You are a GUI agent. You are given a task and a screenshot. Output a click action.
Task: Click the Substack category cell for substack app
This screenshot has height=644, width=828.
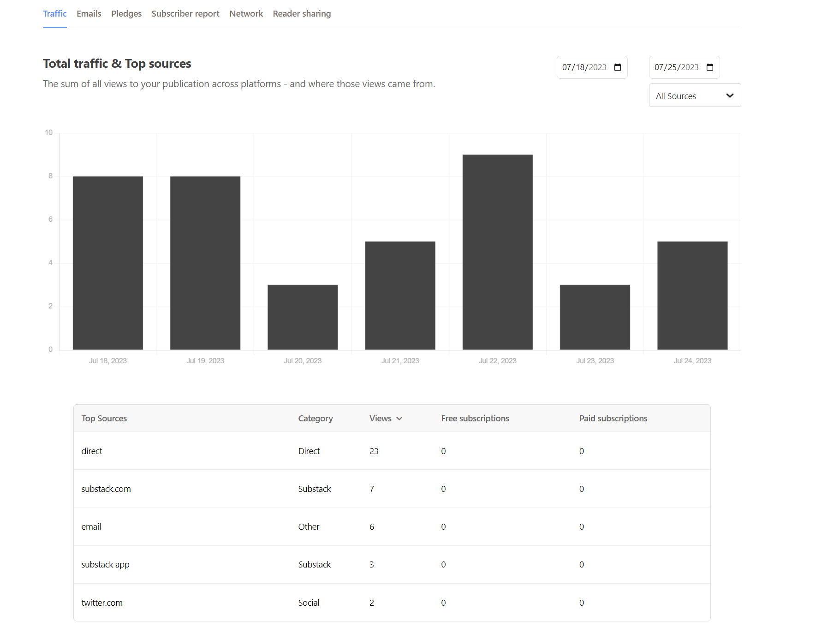pyautogui.click(x=315, y=565)
